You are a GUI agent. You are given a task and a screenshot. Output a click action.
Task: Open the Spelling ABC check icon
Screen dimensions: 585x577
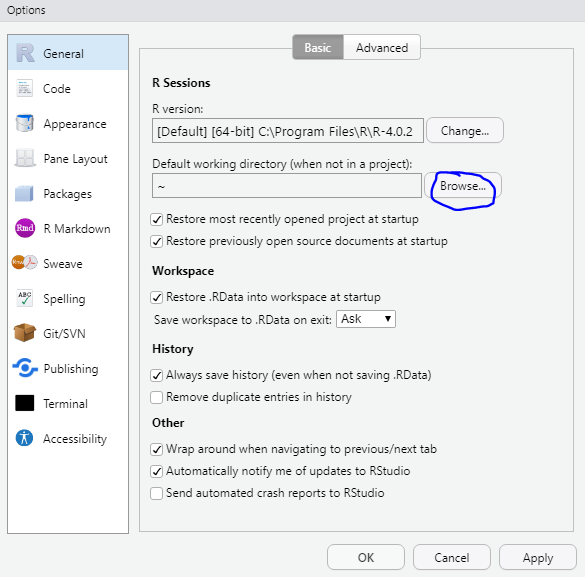25,298
